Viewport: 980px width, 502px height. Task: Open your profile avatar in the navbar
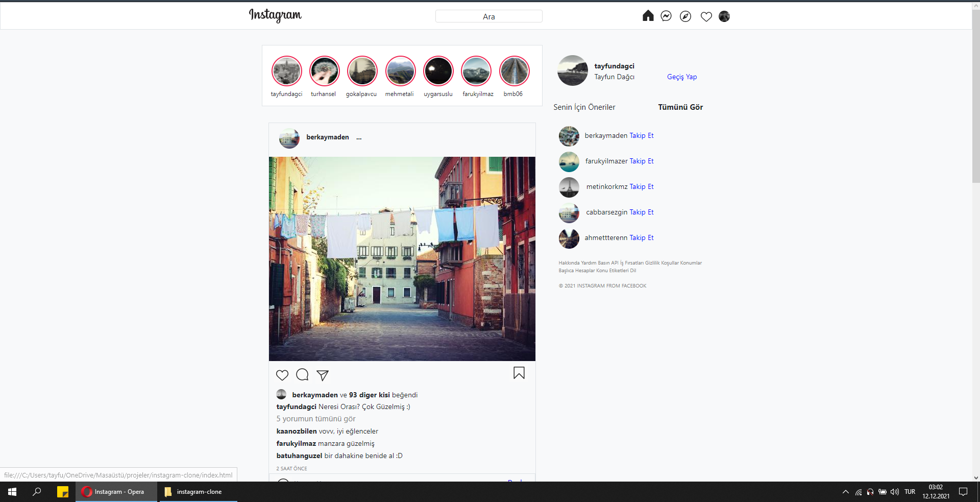pos(724,16)
